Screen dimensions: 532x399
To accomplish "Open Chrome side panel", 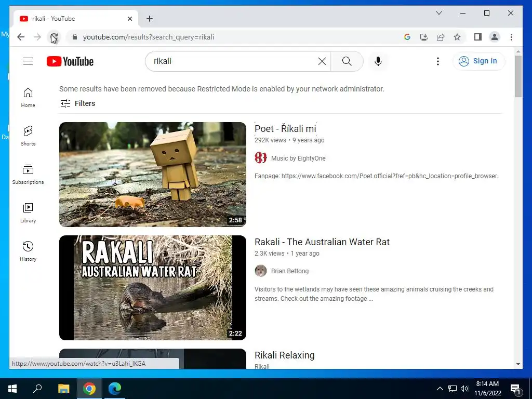I will pyautogui.click(x=478, y=37).
